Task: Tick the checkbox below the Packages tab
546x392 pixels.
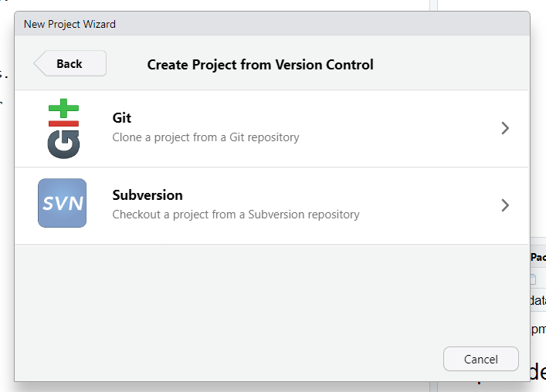Action: pos(533,279)
